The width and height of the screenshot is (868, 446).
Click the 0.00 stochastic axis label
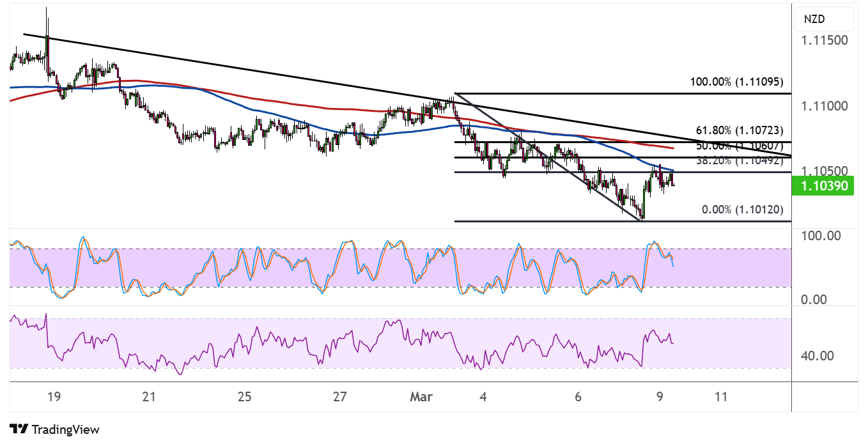[813, 300]
